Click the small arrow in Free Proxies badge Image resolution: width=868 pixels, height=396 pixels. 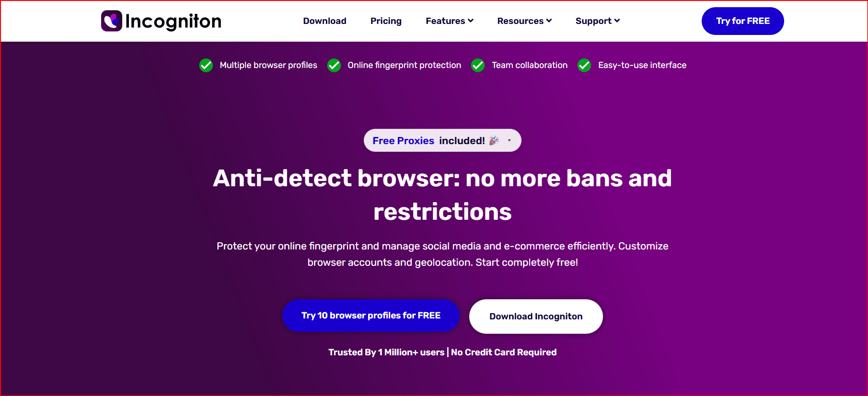coord(509,141)
